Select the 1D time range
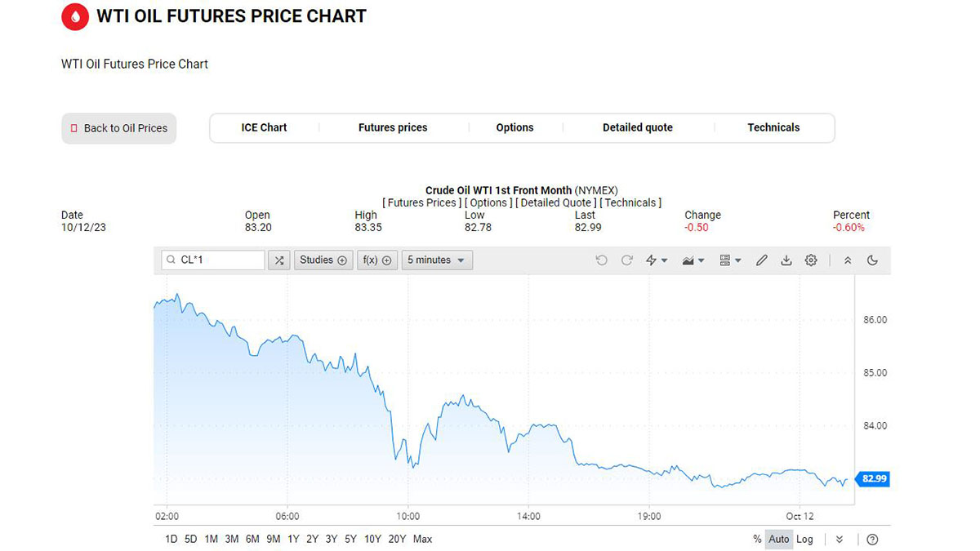Image resolution: width=980 pixels, height=551 pixels. coord(171,540)
